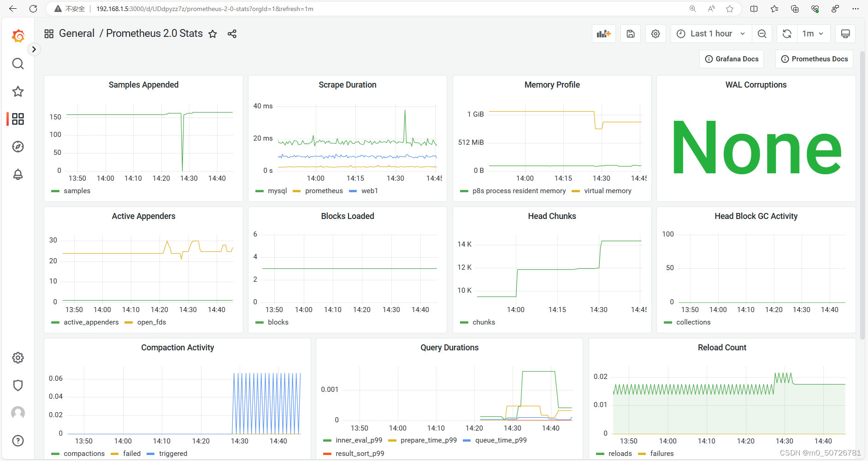
Task: Open the Prometheus Docs link
Action: coord(815,59)
